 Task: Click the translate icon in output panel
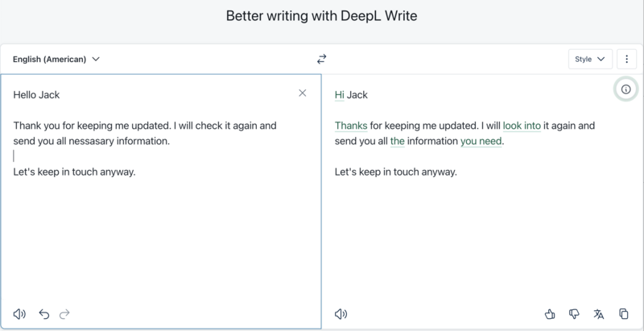(x=598, y=314)
